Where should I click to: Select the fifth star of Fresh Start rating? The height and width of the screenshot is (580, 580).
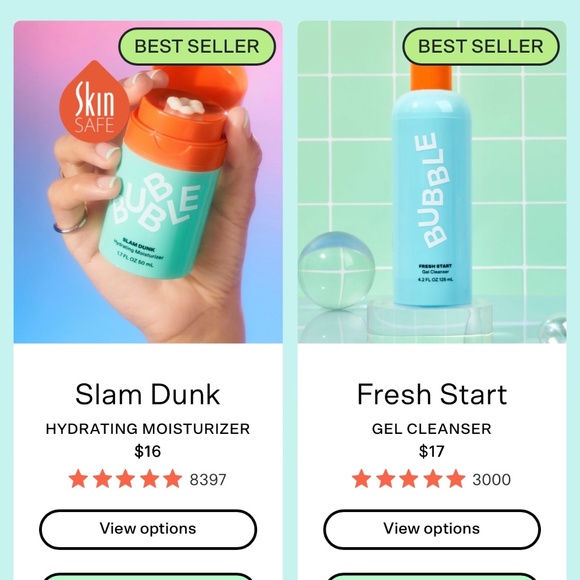tap(456, 479)
